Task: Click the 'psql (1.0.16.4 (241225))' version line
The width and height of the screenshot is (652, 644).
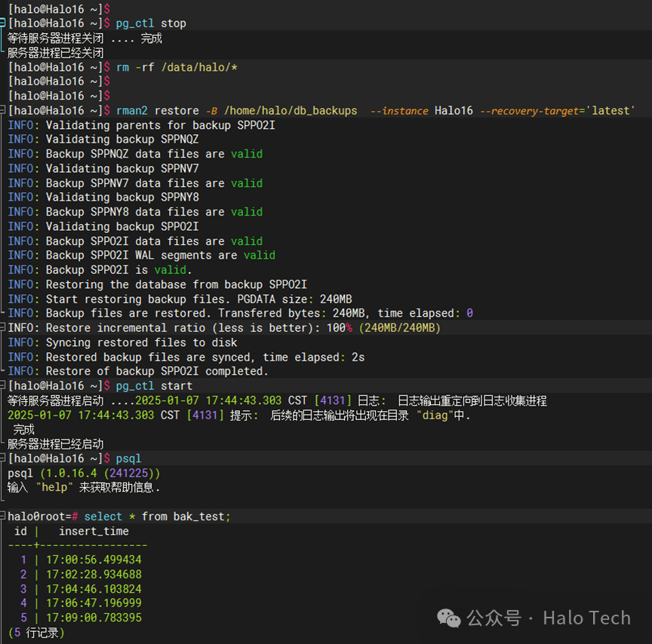Action: 84,473
